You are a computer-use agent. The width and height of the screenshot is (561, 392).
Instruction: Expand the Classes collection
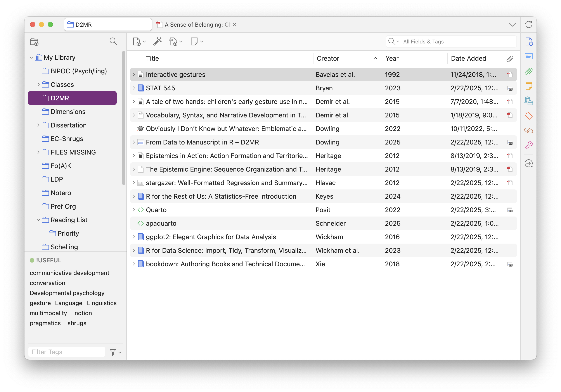point(39,84)
